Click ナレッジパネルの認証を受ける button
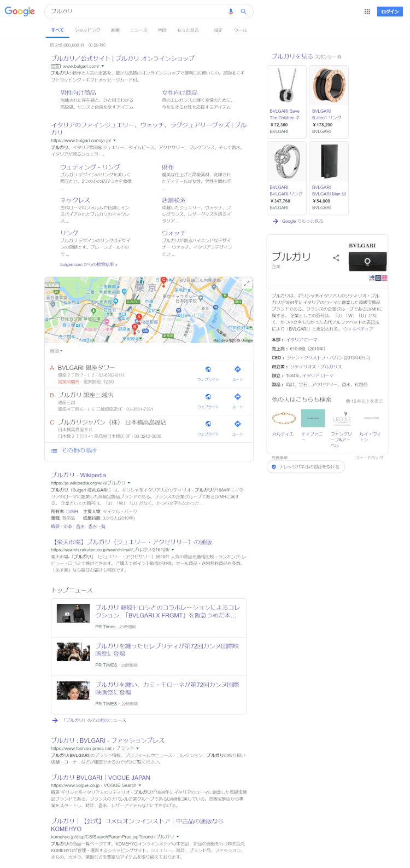The width and height of the screenshot is (410, 868). tap(306, 467)
